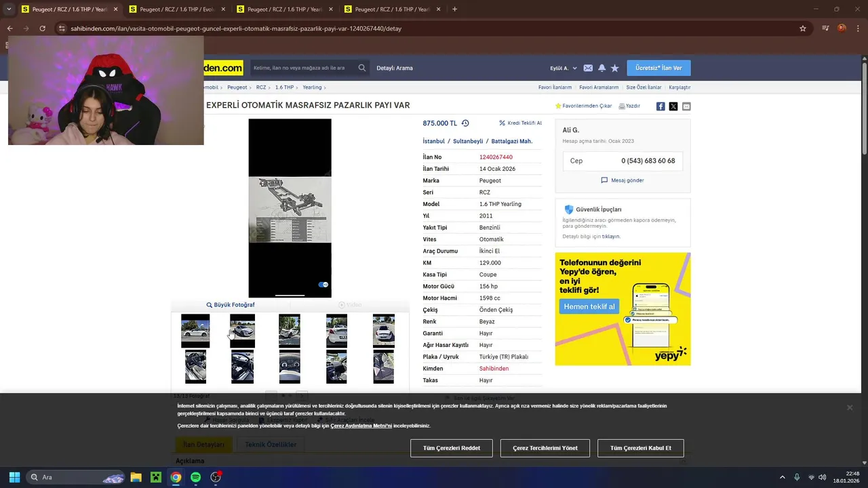
Task: Click Chrome icon on the taskbar
Action: 176,477
